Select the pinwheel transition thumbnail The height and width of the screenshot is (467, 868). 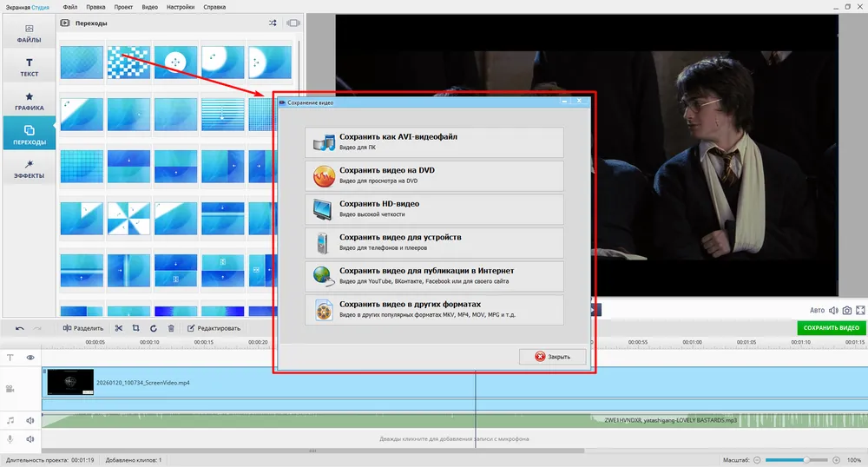point(128,219)
